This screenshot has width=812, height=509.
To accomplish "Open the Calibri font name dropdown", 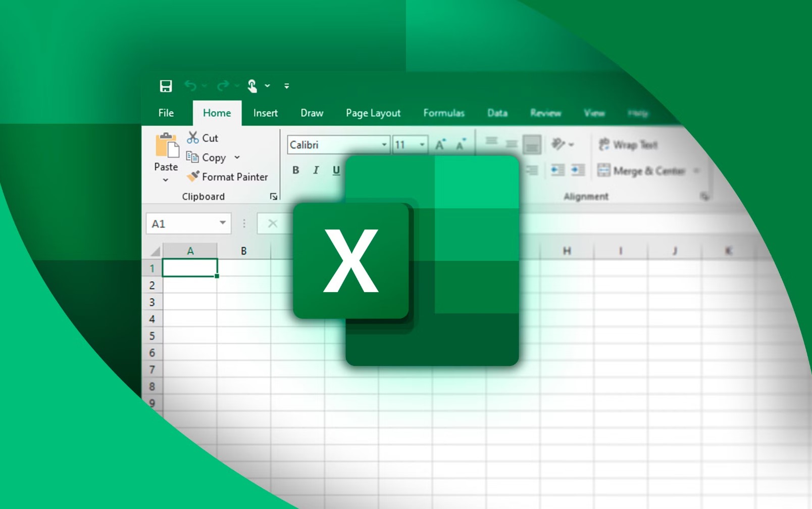I will 384,145.
